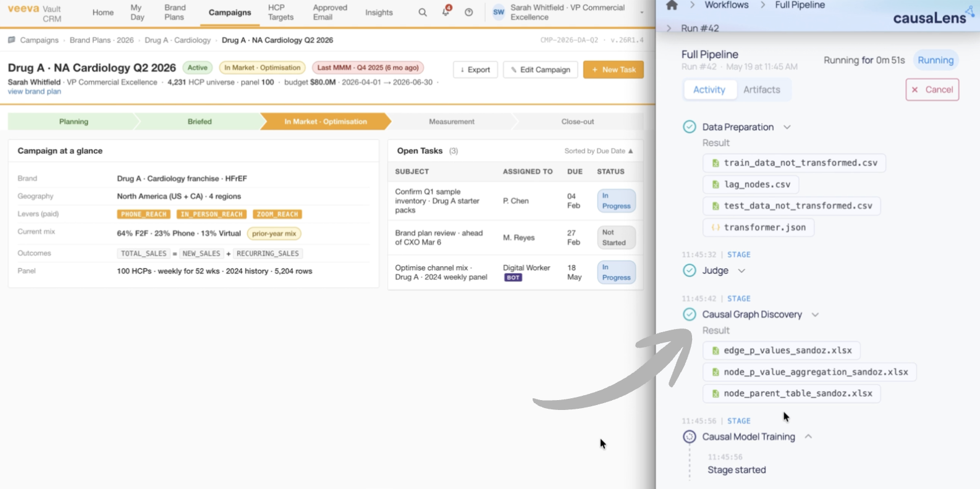Select In Market · Optimisation progress stage

[x=326, y=122]
